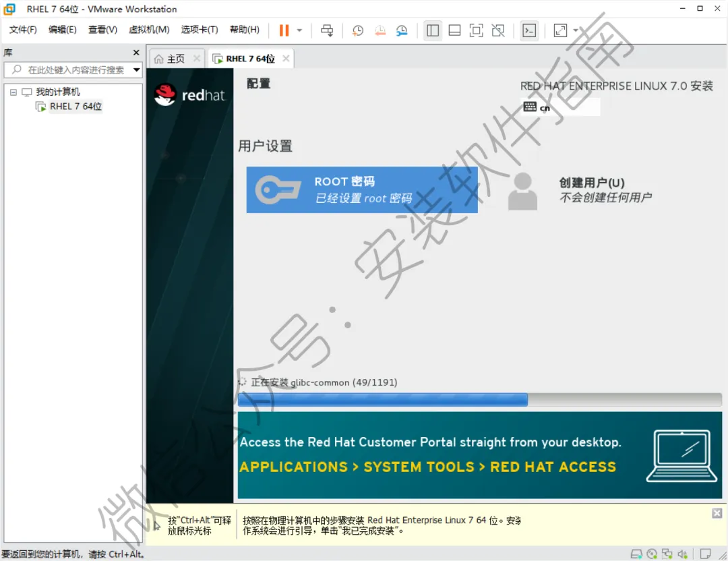Image resolution: width=728 pixels, height=561 pixels.
Task: Open the 虚拟机(M) menu
Action: [149, 30]
